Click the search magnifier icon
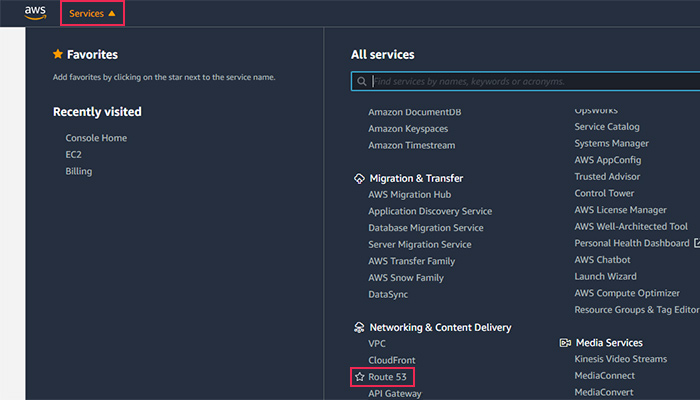The image size is (700, 400). (x=362, y=81)
